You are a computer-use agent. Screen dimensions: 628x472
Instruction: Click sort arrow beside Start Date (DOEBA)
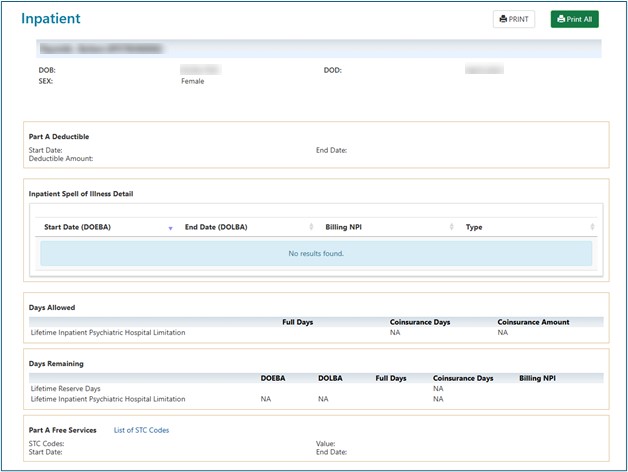point(170,228)
